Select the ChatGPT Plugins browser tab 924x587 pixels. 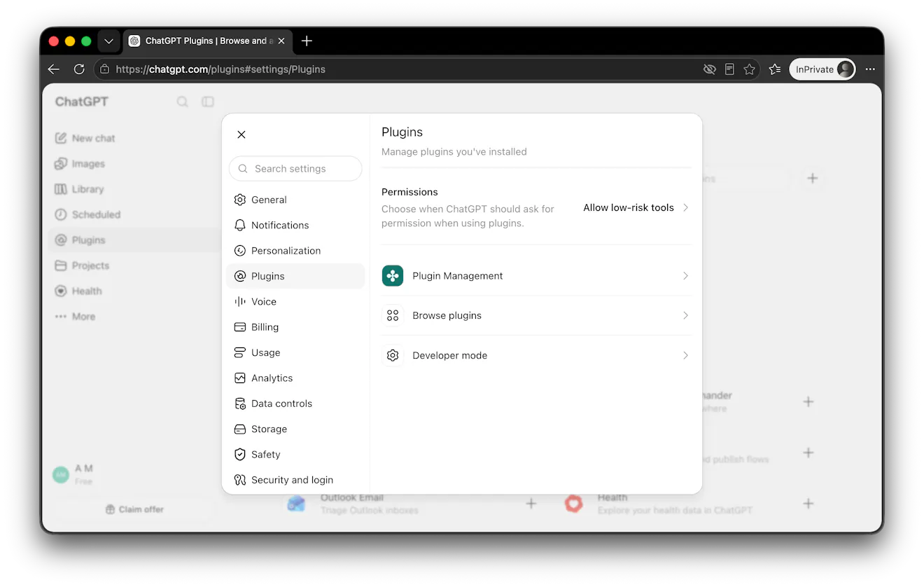207,41
